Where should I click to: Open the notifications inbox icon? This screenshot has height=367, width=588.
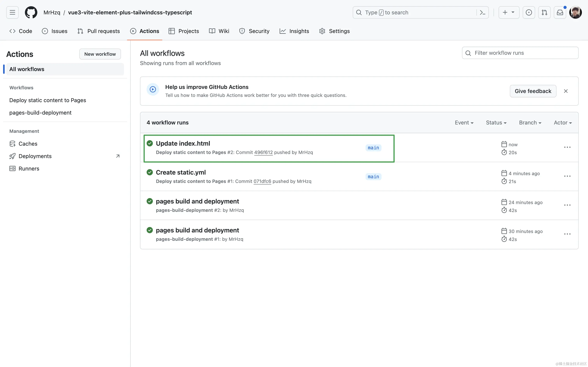pos(560,12)
